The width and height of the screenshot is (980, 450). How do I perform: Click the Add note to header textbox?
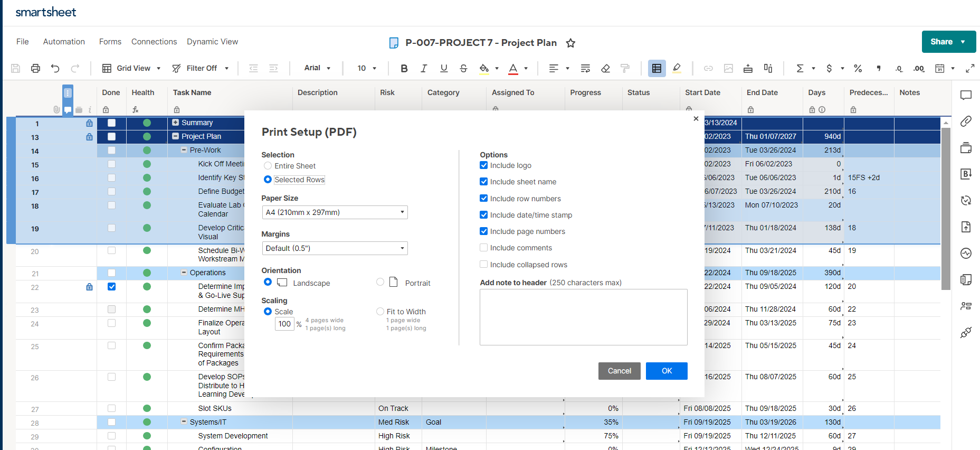[x=584, y=317]
